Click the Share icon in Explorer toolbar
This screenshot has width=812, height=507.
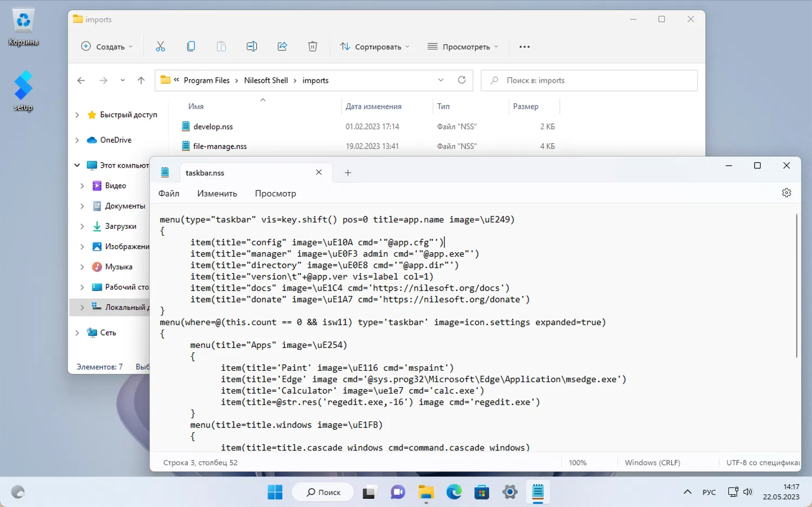pos(282,47)
